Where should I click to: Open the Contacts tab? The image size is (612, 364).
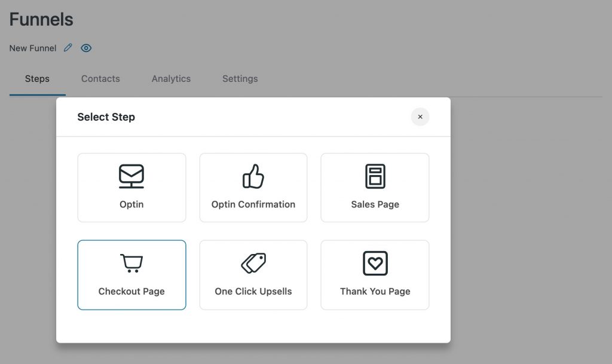(x=100, y=79)
